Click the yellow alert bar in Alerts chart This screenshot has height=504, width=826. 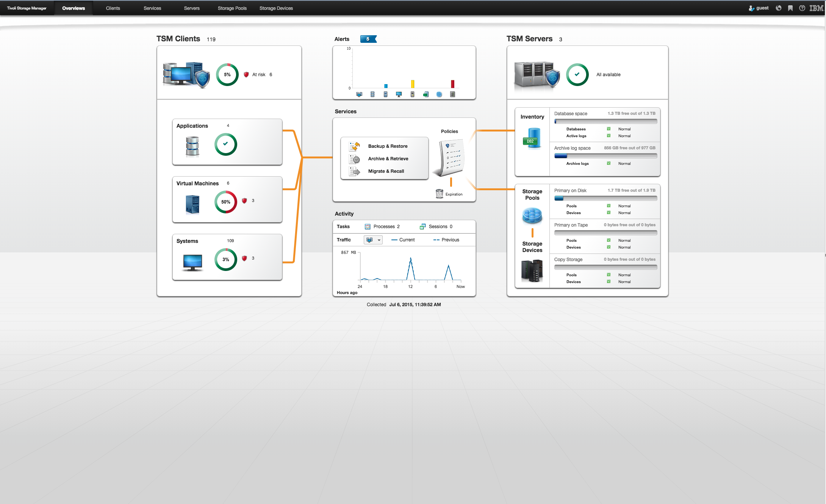(413, 84)
